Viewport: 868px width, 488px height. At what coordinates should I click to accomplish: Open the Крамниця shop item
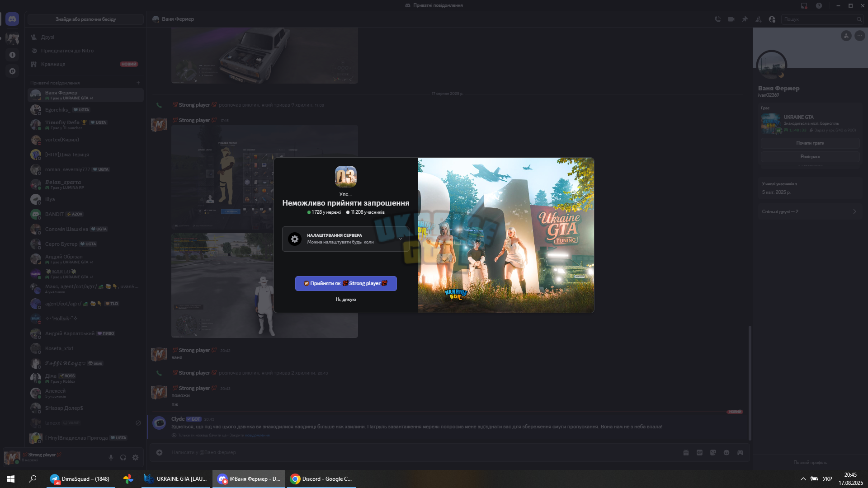click(86, 64)
